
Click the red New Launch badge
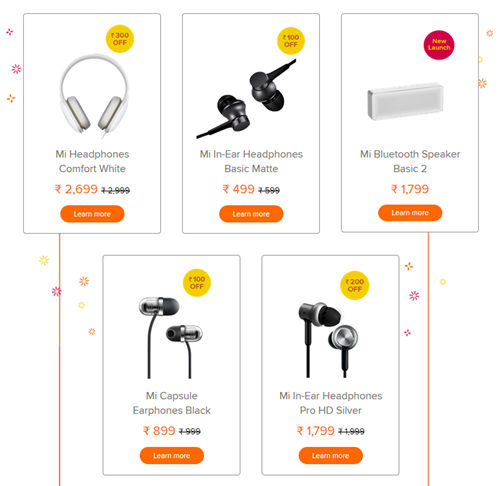click(439, 45)
